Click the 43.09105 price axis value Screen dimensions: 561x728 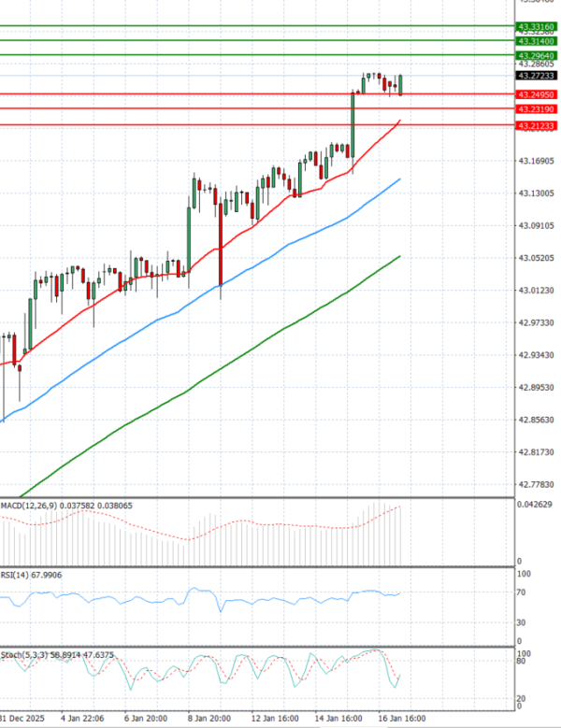click(537, 225)
